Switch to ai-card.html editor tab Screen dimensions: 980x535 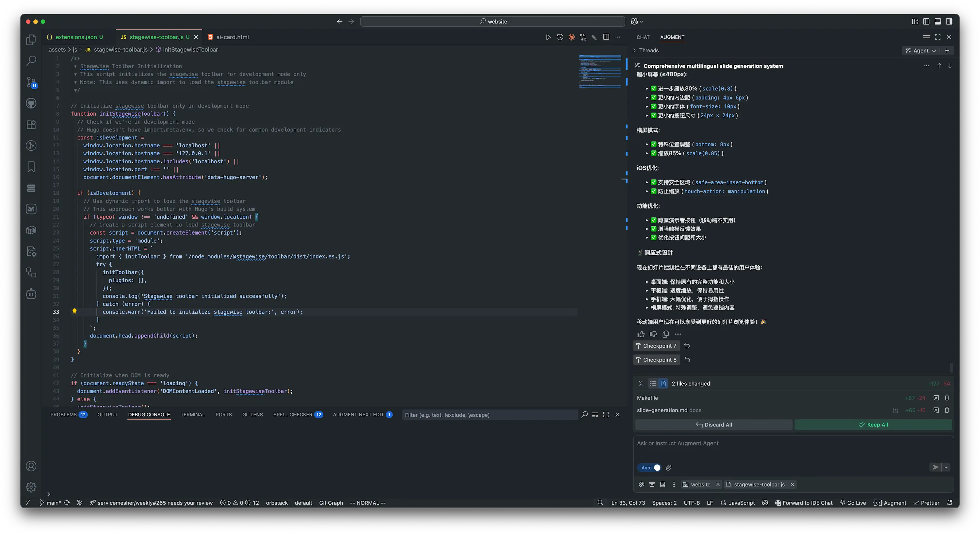click(228, 37)
